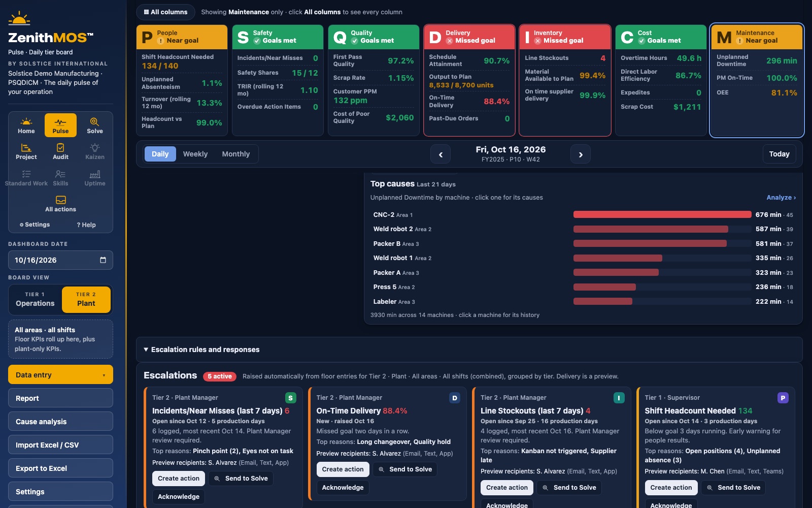Screen dimensions: 812x508
Task: Go to the next day arrow
Action: (x=581, y=154)
